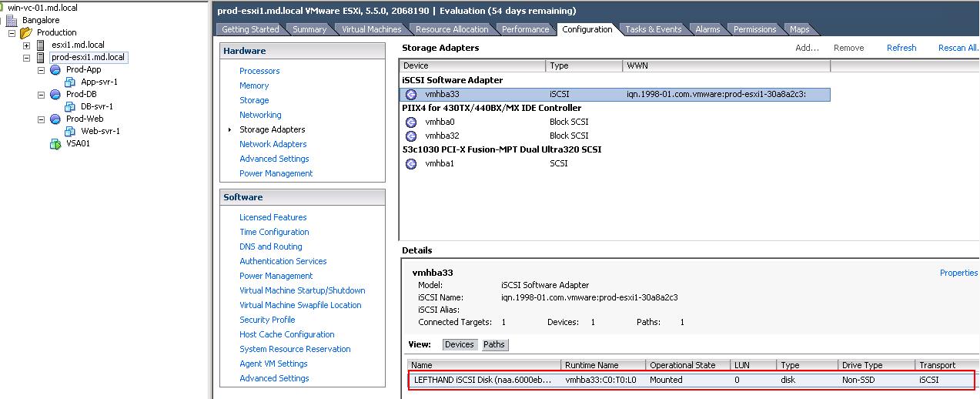Open Processors hardware settings
The image size is (980, 399).
[259, 71]
